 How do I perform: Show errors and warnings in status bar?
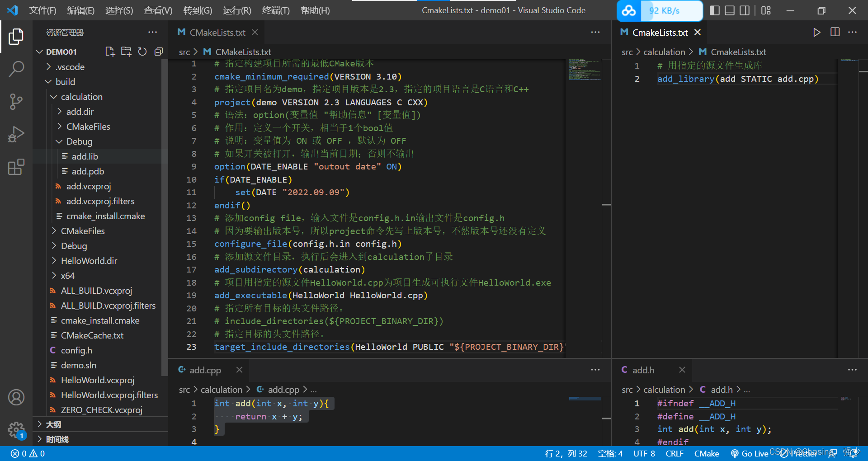pos(28,453)
